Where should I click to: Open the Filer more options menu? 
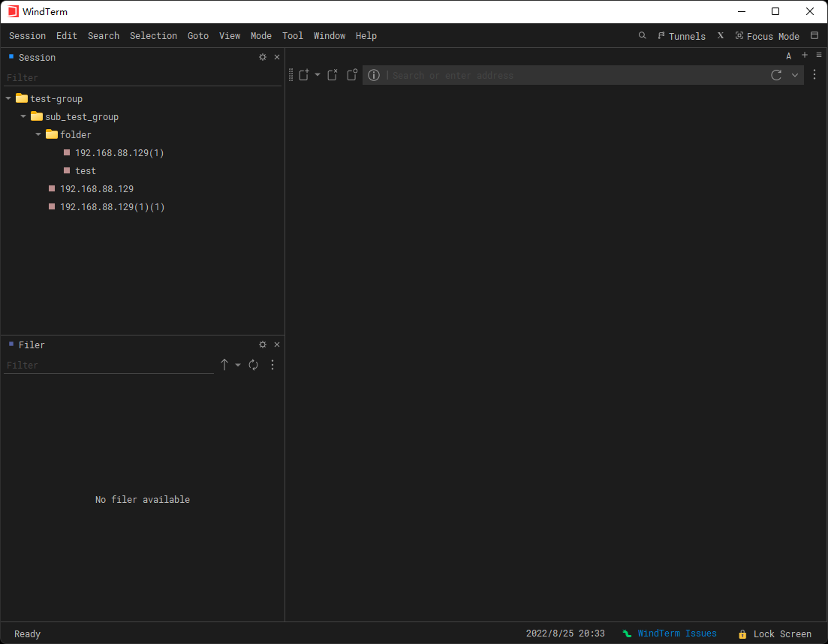coord(272,365)
